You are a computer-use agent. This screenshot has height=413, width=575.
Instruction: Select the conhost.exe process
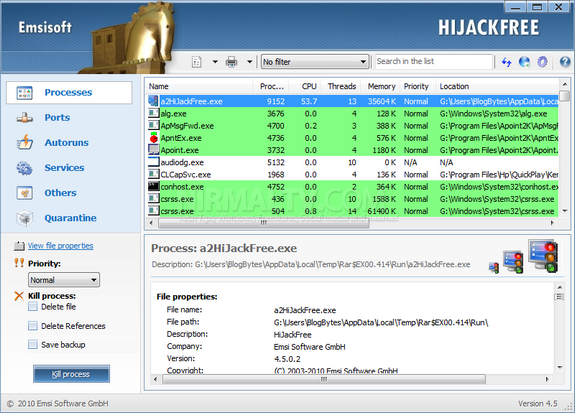tap(353, 187)
